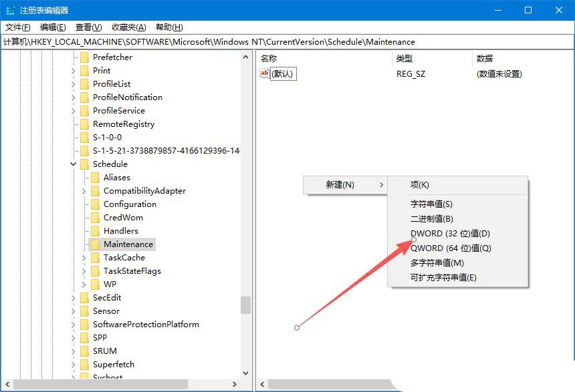Open the 收藏夹(A) menu

[x=129, y=27]
